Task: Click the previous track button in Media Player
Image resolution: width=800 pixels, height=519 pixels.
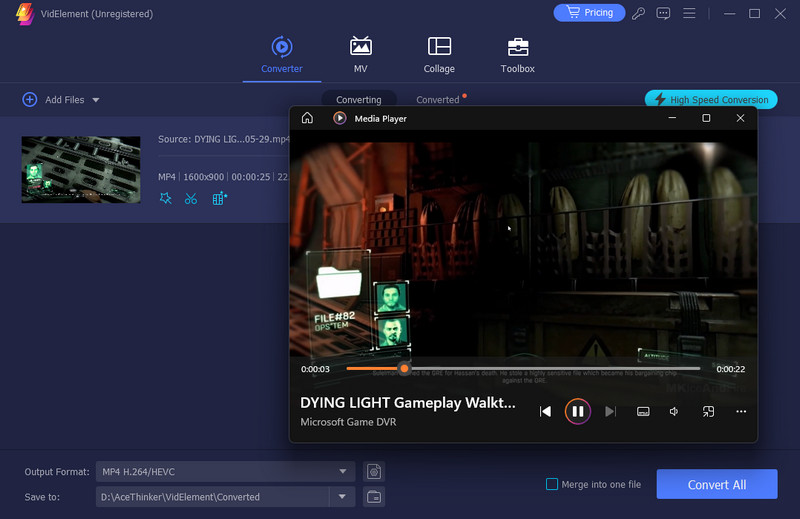Action: 545,412
